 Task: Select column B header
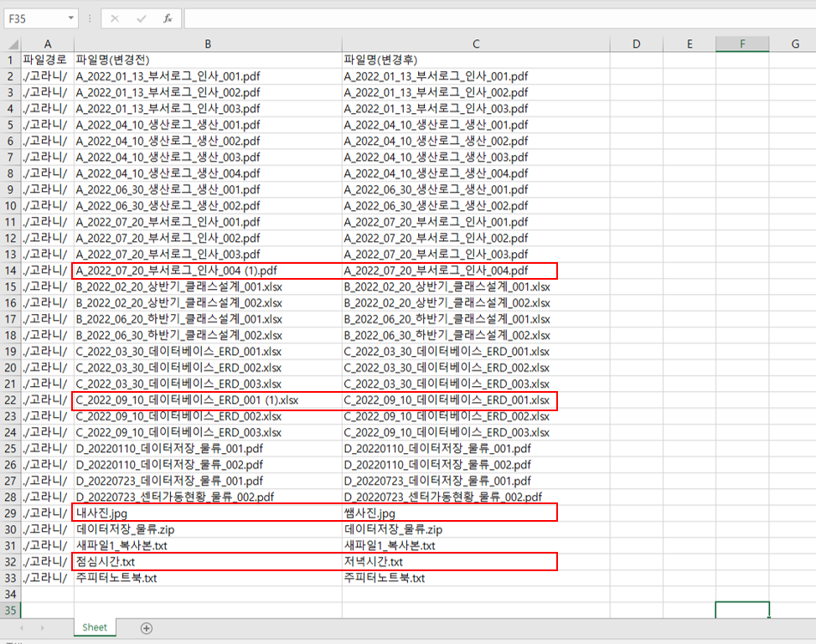208,44
